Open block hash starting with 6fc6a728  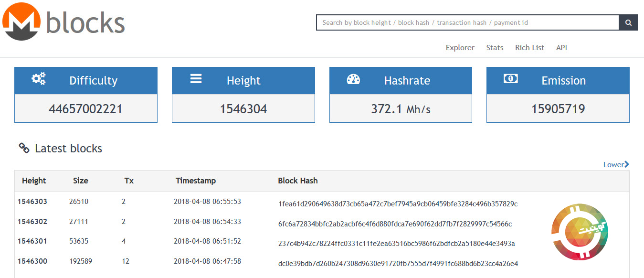[x=395, y=224]
